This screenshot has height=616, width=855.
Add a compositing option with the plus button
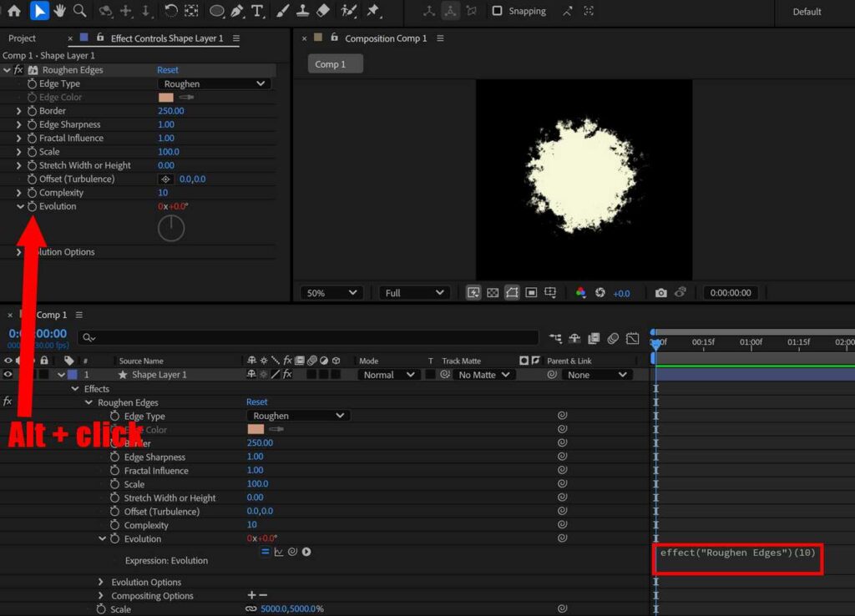click(x=251, y=595)
